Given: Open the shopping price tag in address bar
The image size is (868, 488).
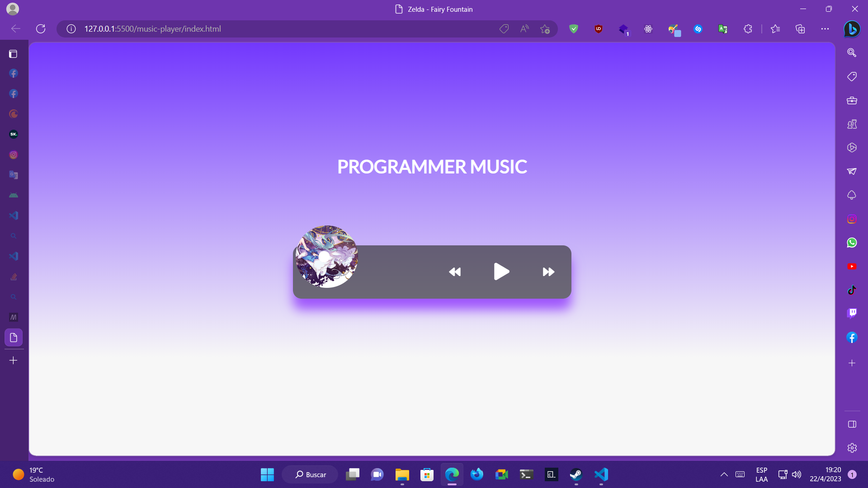Looking at the screenshot, I should pyautogui.click(x=504, y=29).
